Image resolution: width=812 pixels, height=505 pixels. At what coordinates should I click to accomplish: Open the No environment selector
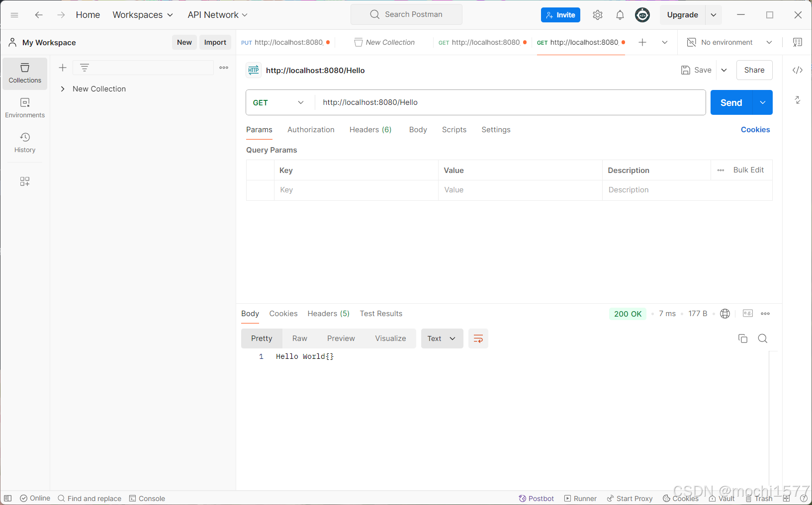(x=729, y=42)
